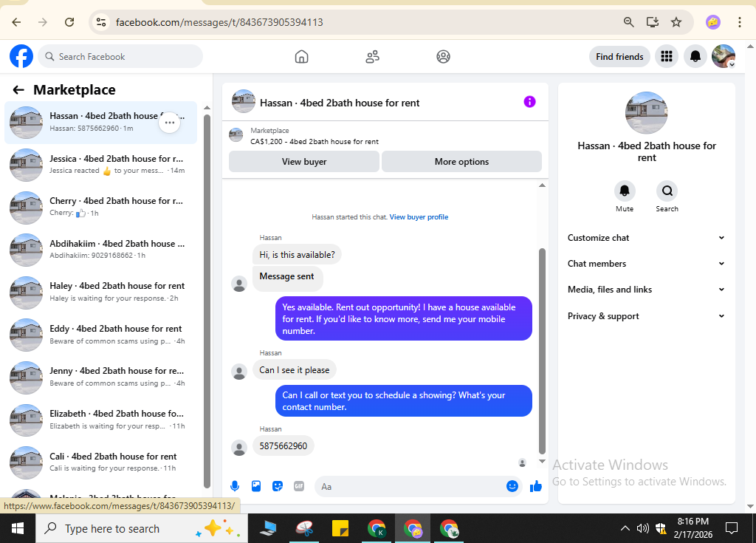The width and height of the screenshot is (756, 543).
Task: Go back using the Marketplace arrow
Action: 18,90
